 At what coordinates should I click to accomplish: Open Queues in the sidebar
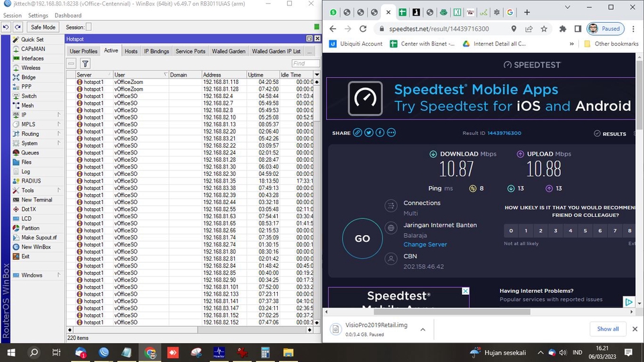coord(30,152)
